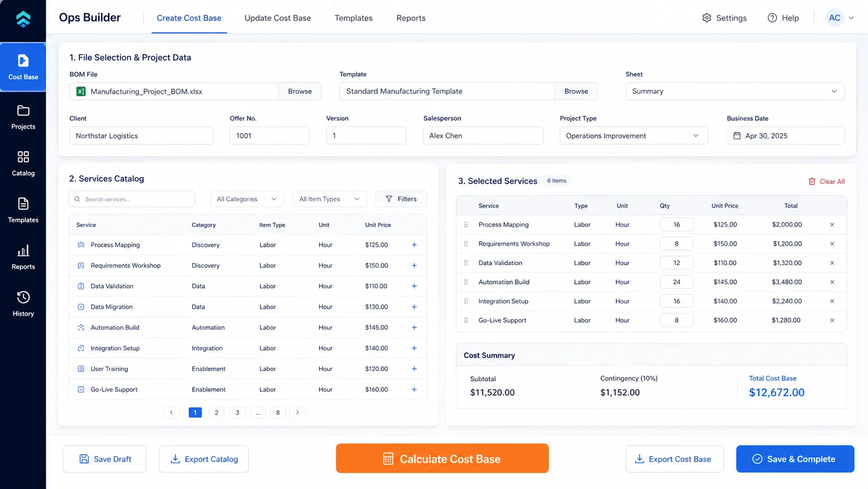Remove Automation Build from selected services
This screenshot has height=489, width=868.
tap(832, 282)
